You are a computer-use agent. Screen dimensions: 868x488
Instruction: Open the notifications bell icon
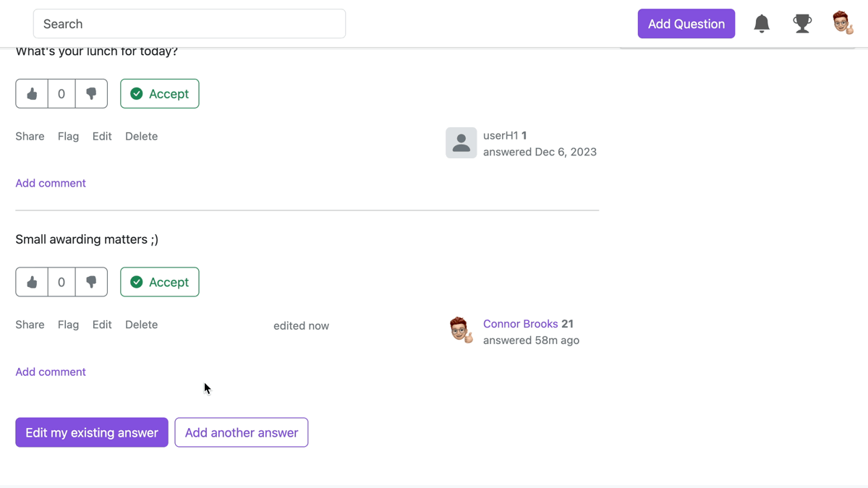(762, 24)
